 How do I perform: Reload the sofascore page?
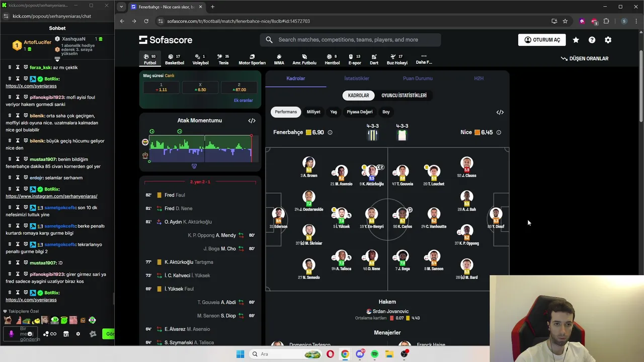tap(146, 21)
